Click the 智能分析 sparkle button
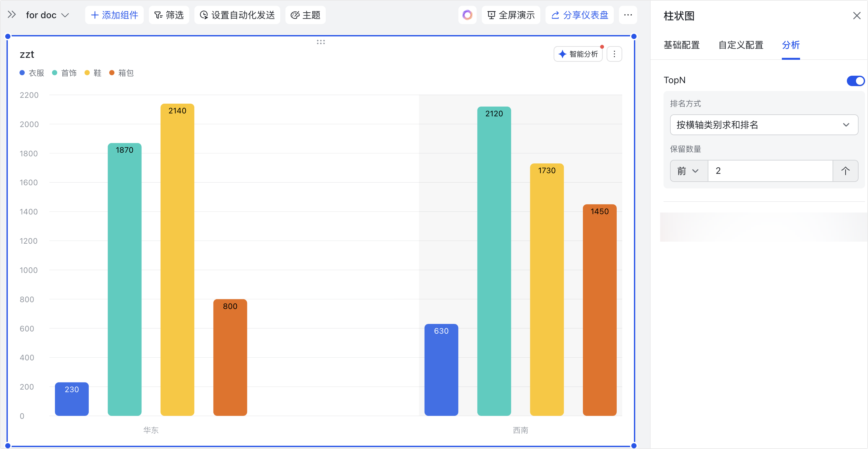The image size is (868, 449). pyautogui.click(x=578, y=54)
